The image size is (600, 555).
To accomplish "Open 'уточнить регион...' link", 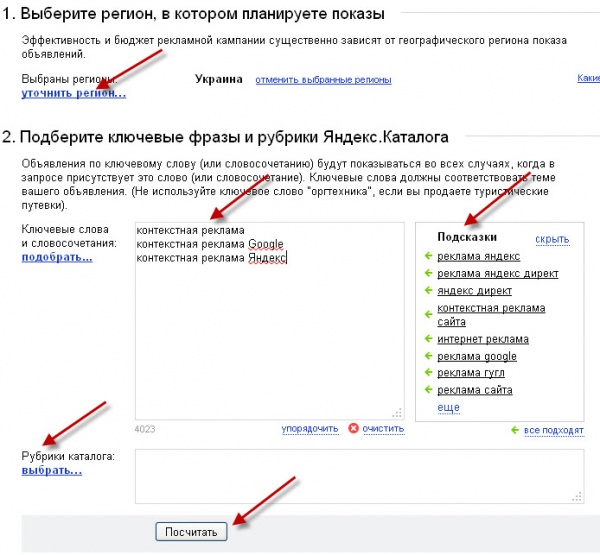I will 74,93.
